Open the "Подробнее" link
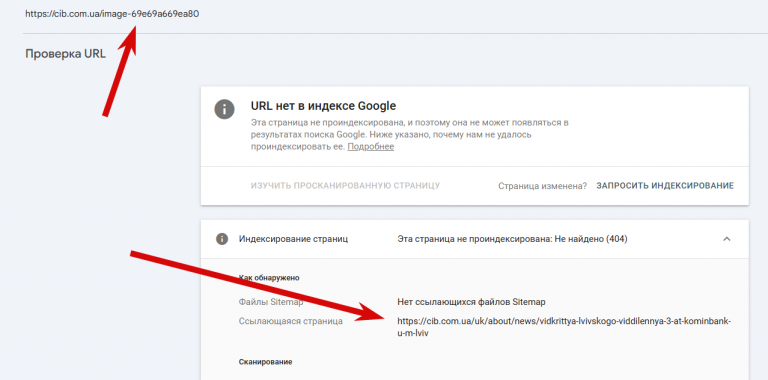Image resolution: width=768 pixels, height=380 pixels. pos(371,146)
